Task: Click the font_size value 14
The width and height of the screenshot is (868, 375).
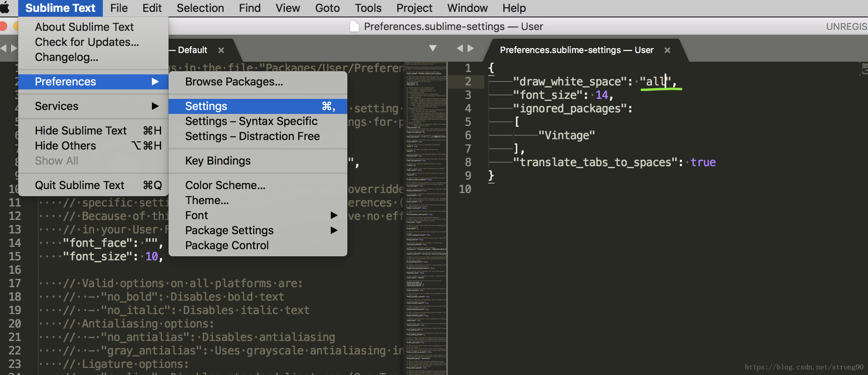Action: click(x=602, y=95)
